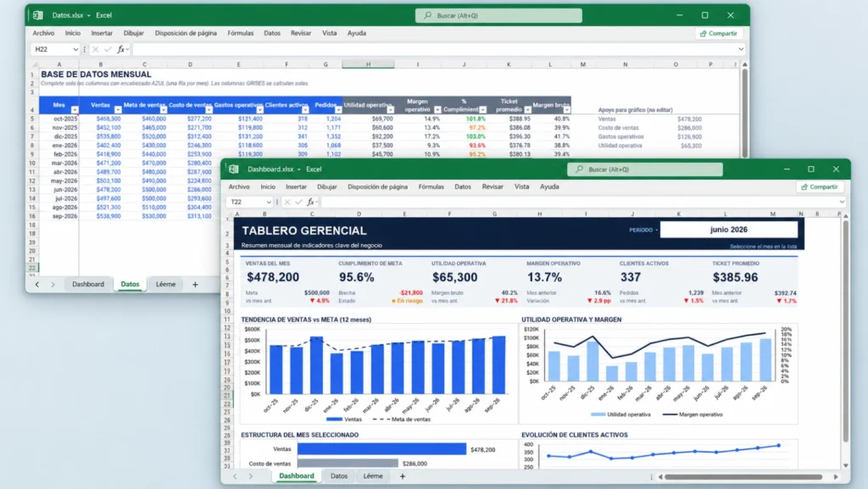The height and width of the screenshot is (489, 868).
Task: Click vertical scrollbar in Datos.xlsx
Action: 744,111
